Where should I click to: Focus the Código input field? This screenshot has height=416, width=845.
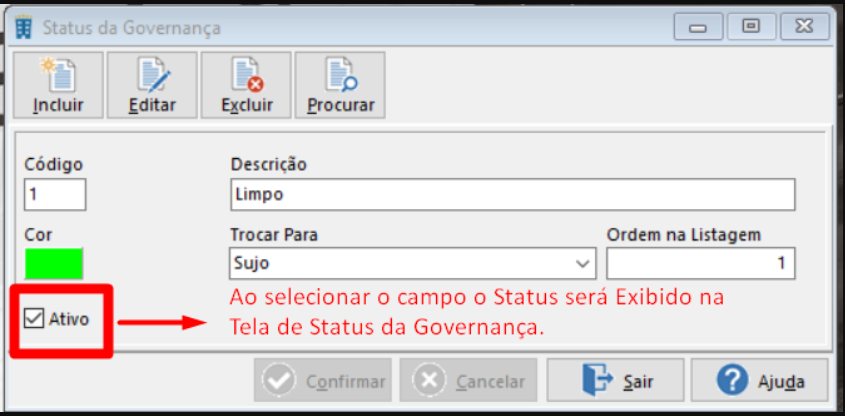point(55,195)
